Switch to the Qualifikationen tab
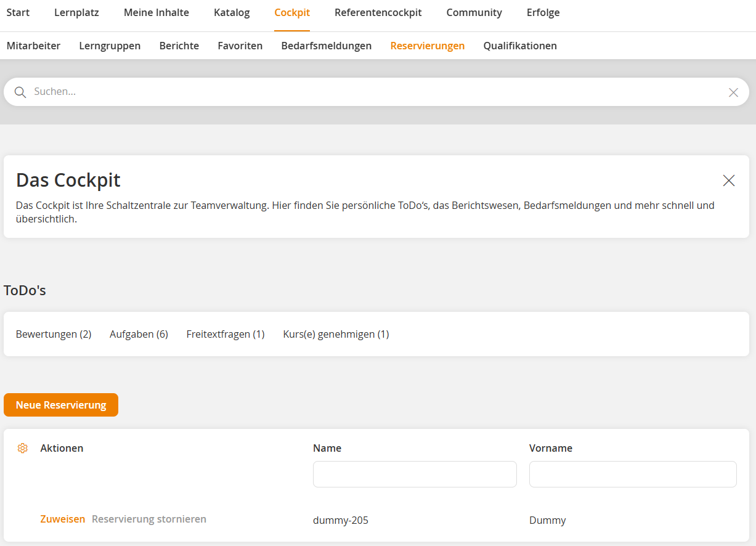This screenshot has width=756, height=546. pos(520,46)
